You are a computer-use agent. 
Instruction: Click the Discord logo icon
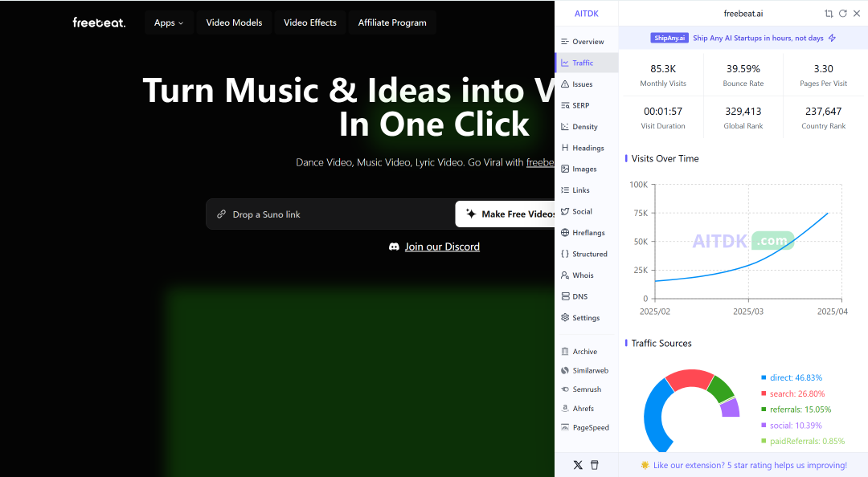pyautogui.click(x=394, y=247)
